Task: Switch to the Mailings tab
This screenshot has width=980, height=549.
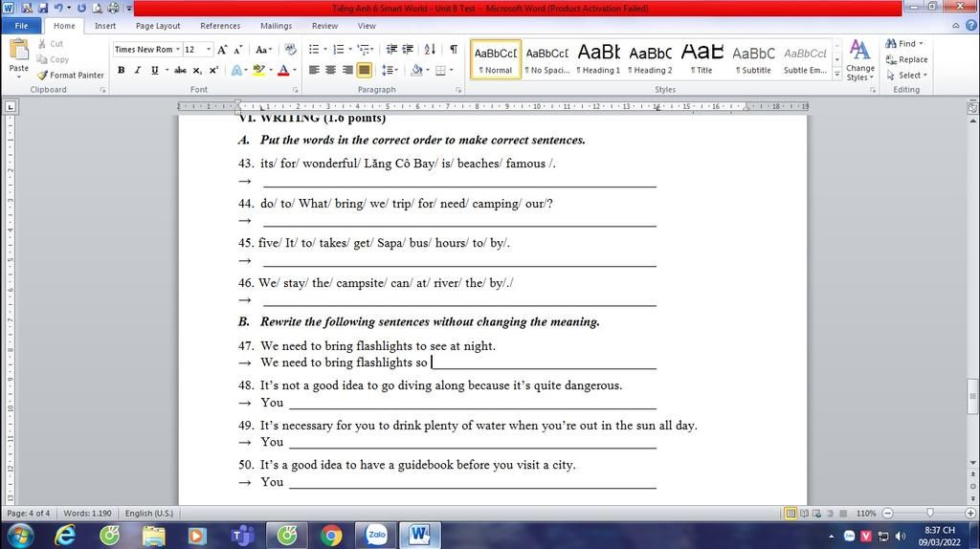Action: click(277, 26)
